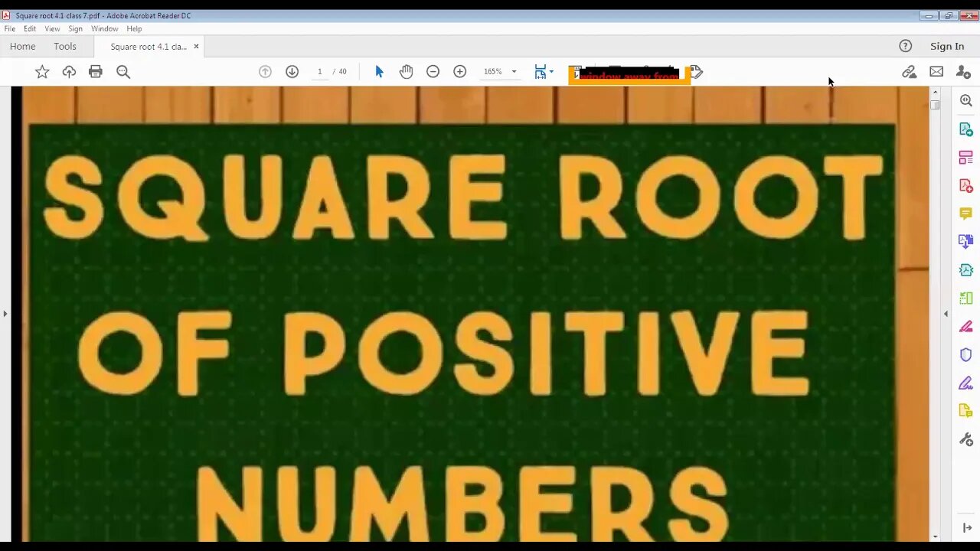The height and width of the screenshot is (551, 980).
Task: Click the Sign In link
Action: 947,46
